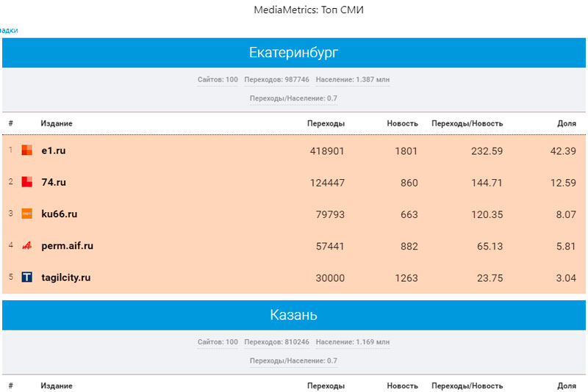Open the ku66.ru publication link
Viewport: 588px width, 392px height.
(60, 214)
